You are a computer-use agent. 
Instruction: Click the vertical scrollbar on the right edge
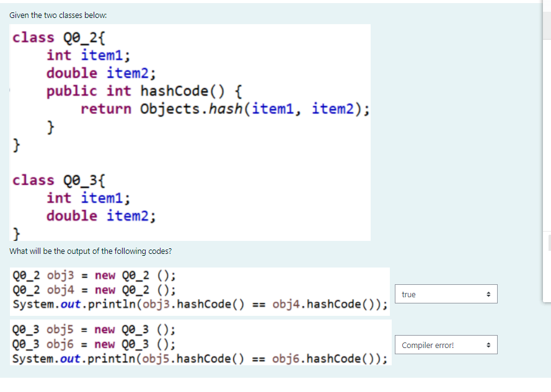[546, 186]
